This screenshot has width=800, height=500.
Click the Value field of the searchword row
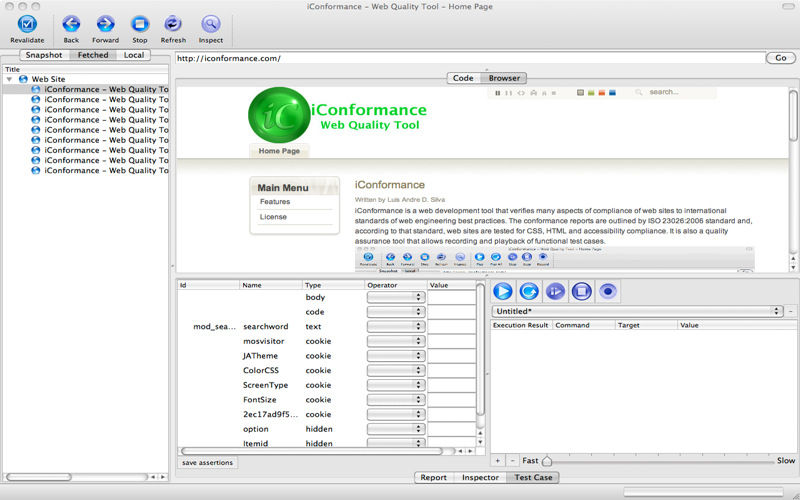(x=452, y=326)
